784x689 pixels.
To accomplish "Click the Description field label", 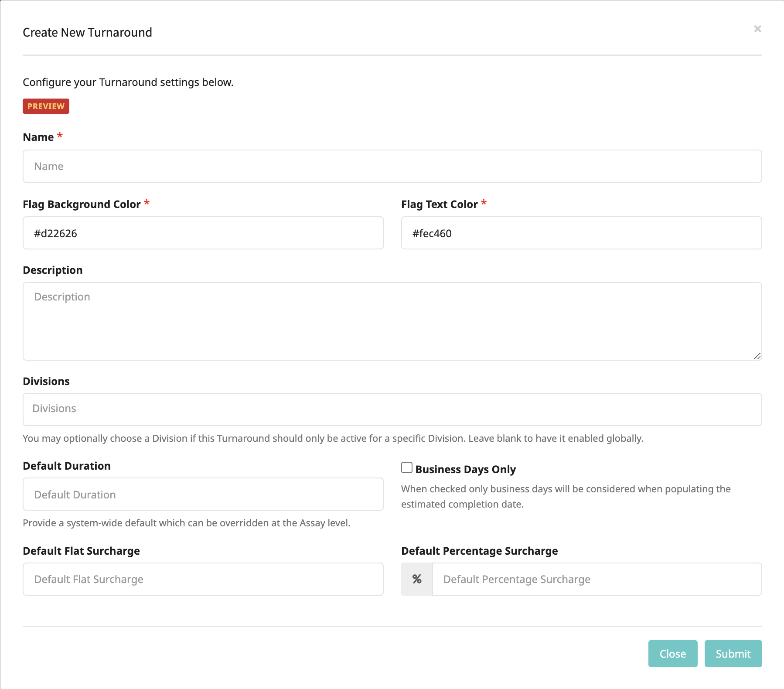I will coord(52,270).
